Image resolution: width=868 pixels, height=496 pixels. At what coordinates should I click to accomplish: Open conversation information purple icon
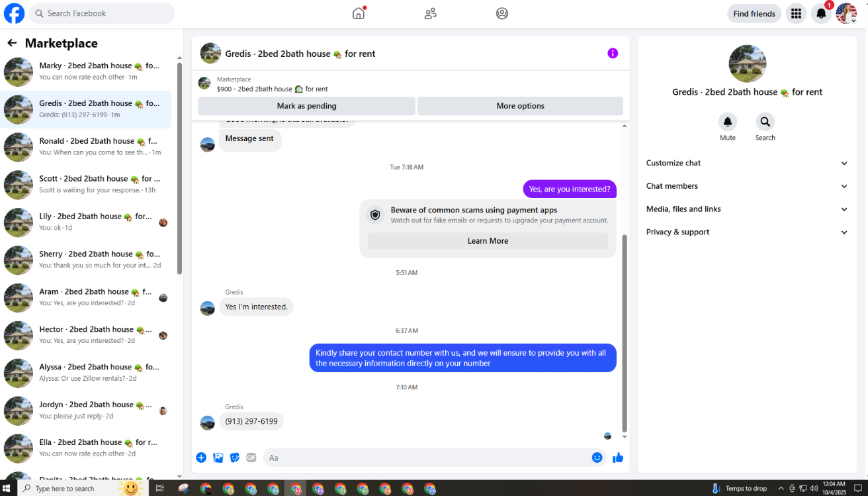click(x=613, y=53)
